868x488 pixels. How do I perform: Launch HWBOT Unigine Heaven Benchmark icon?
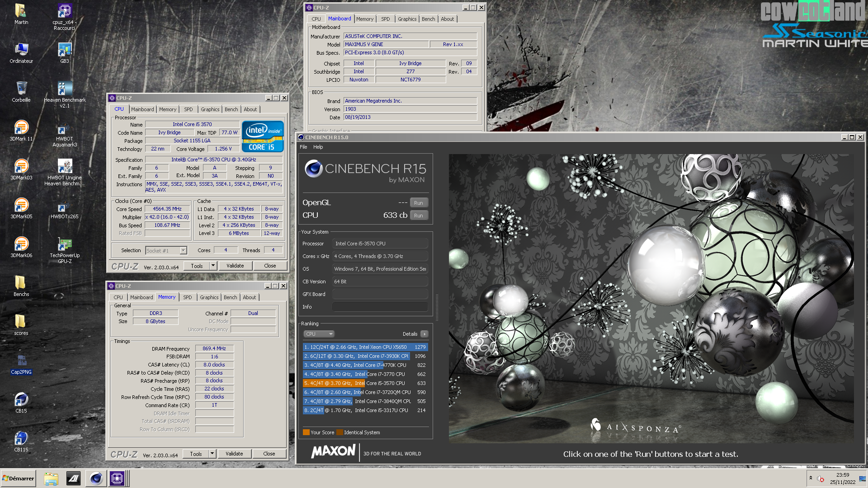65,172
